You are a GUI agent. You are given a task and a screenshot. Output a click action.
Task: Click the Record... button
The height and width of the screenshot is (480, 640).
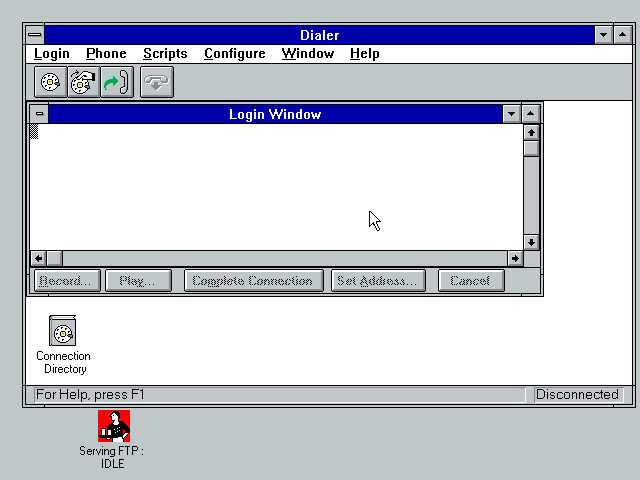tap(67, 280)
